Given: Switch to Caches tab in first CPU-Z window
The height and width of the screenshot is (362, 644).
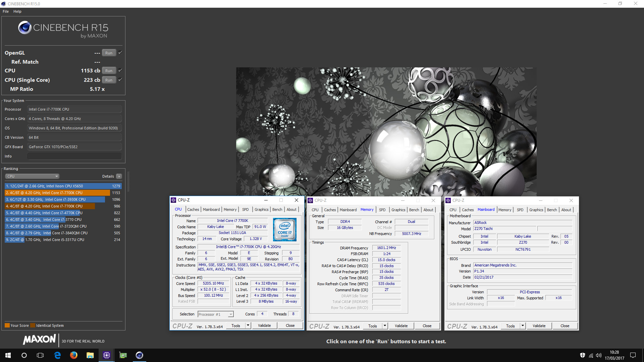Looking at the screenshot, I should [193, 209].
